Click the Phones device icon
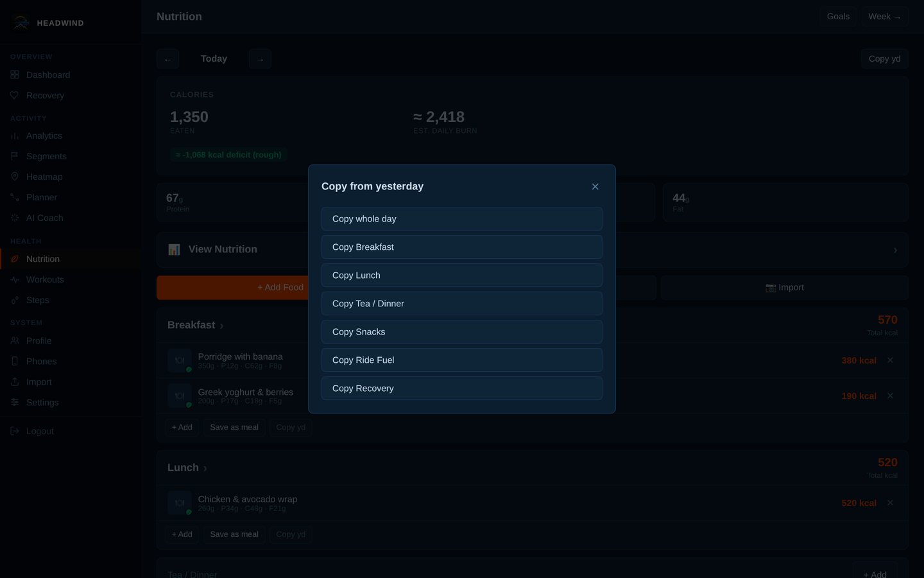The height and width of the screenshot is (578, 924). click(x=15, y=361)
